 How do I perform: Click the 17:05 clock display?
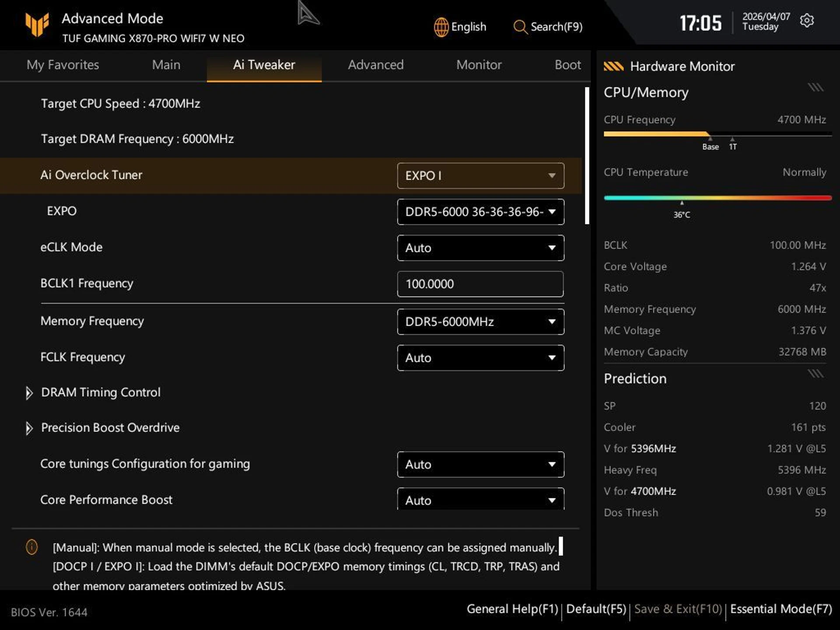(700, 23)
